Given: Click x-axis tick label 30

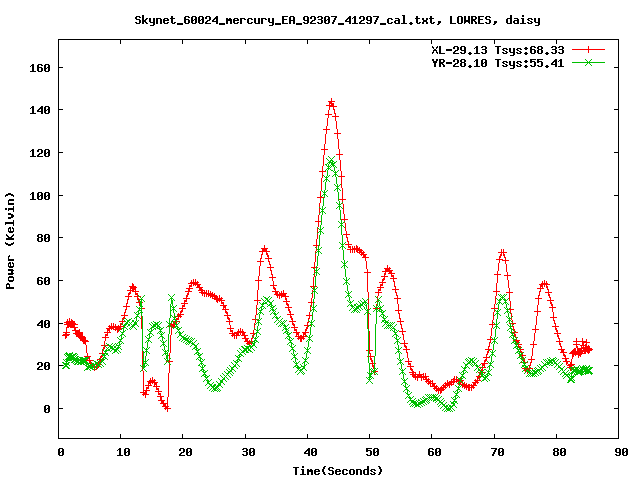Looking at the screenshot, I should [248, 452].
